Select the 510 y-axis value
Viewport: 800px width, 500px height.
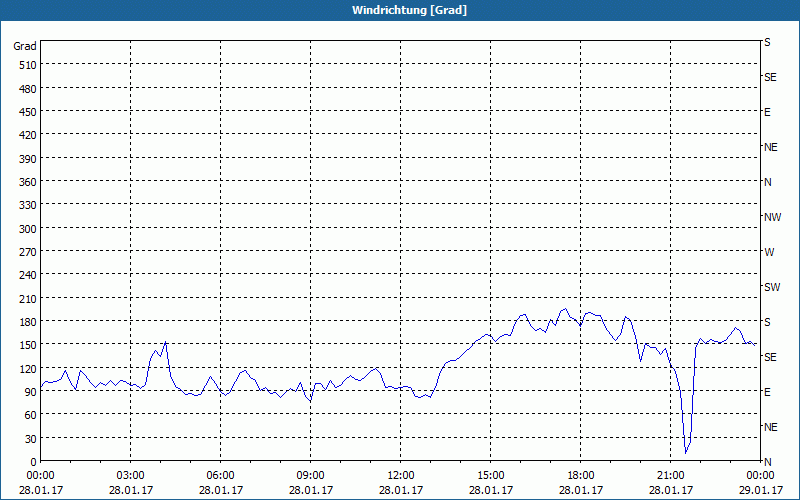click(x=28, y=65)
